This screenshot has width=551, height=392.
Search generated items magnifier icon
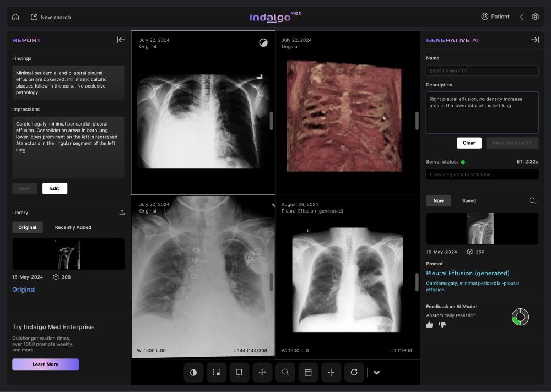point(532,200)
